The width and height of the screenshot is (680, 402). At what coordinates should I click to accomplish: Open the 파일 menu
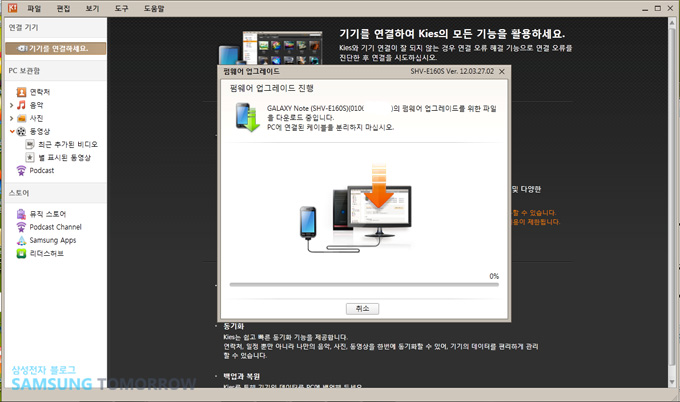tap(34, 8)
